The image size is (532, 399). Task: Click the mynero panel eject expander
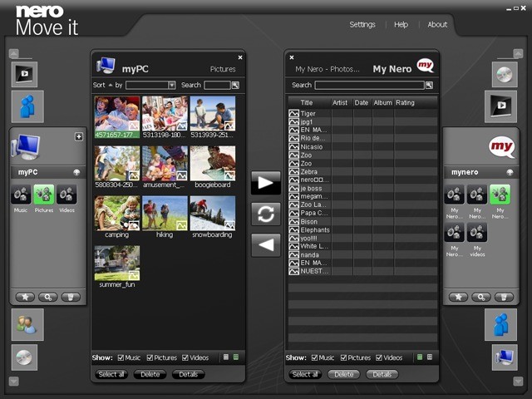click(508, 172)
